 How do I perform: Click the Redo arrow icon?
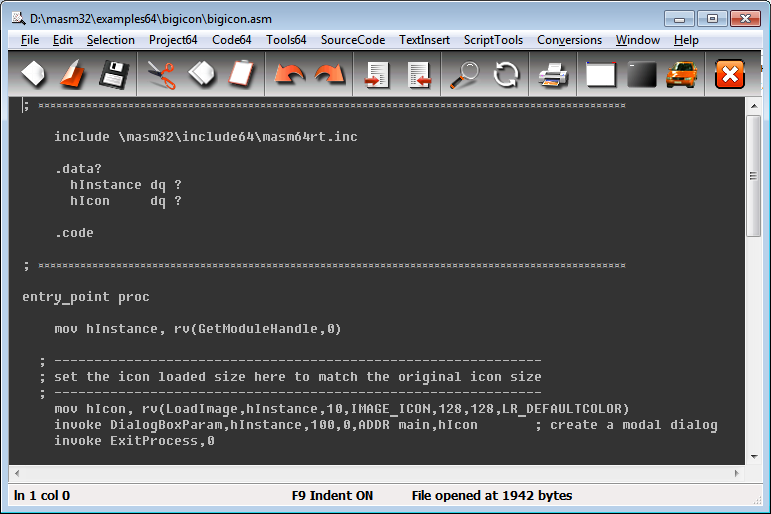[x=329, y=74]
